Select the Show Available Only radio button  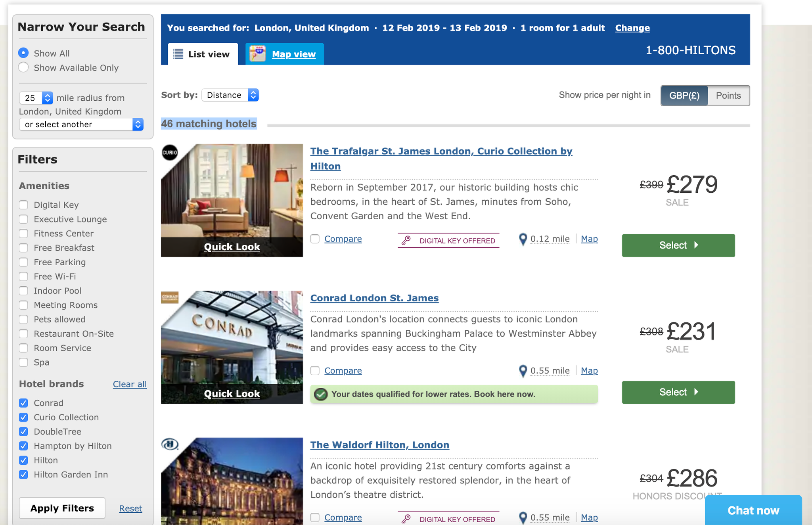click(x=23, y=67)
